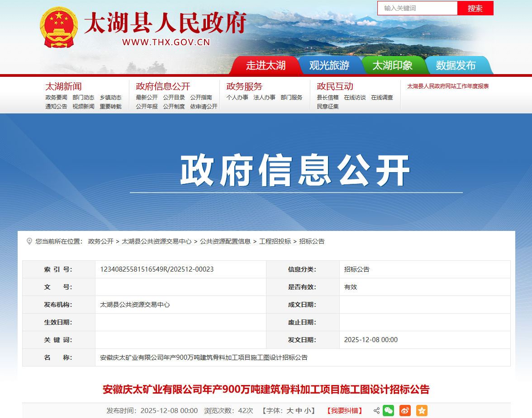532x418 pixels.
Task: Set font size to 大 (large)
Action: [290, 411]
